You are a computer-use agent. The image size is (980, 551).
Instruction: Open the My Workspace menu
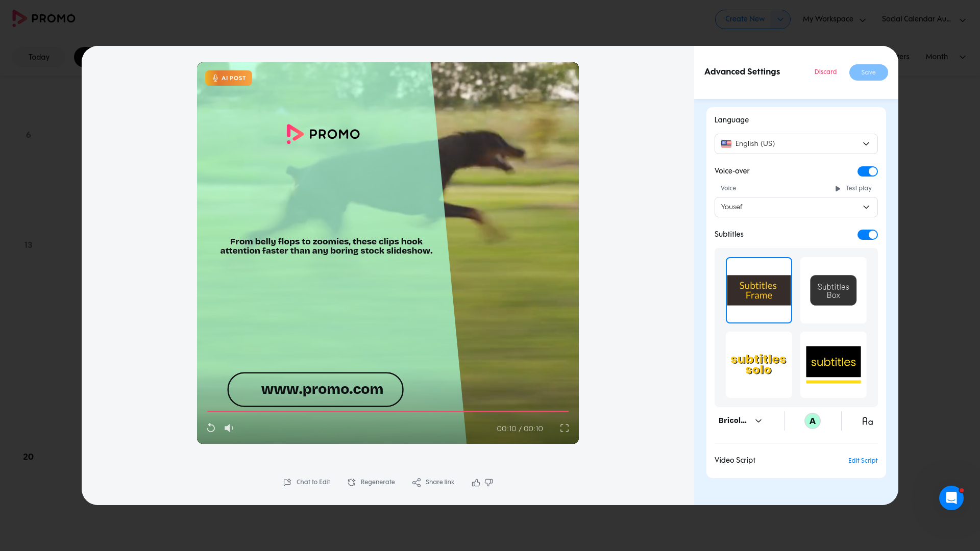[x=834, y=19]
